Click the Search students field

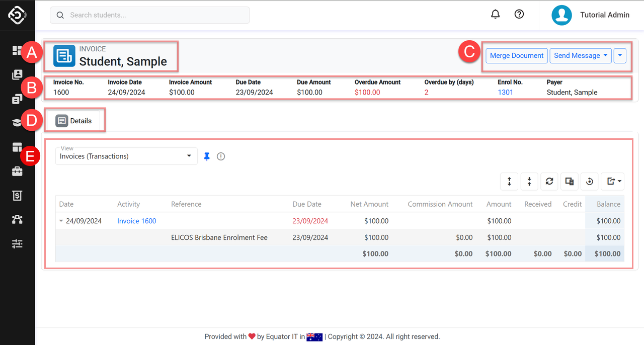click(150, 15)
